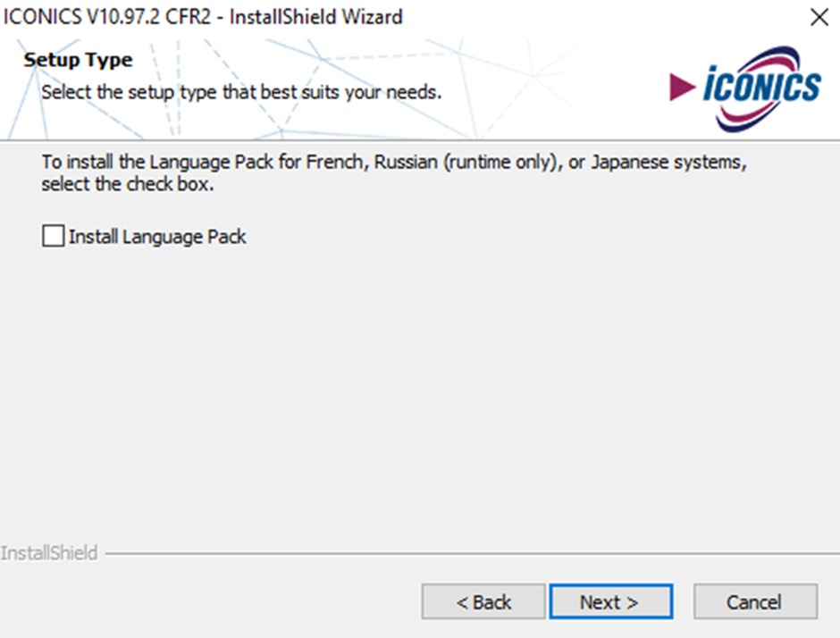Go back with the < Back button
The image size is (840, 638).
point(483,601)
